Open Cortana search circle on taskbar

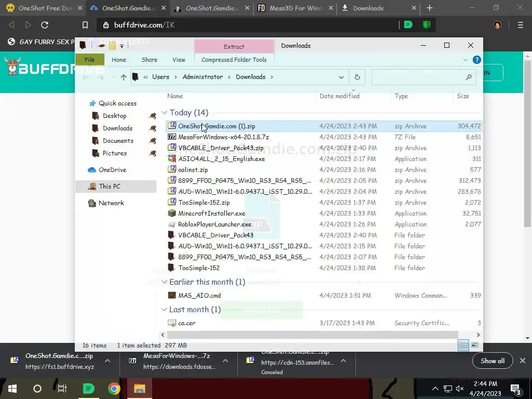click(x=37, y=389)
